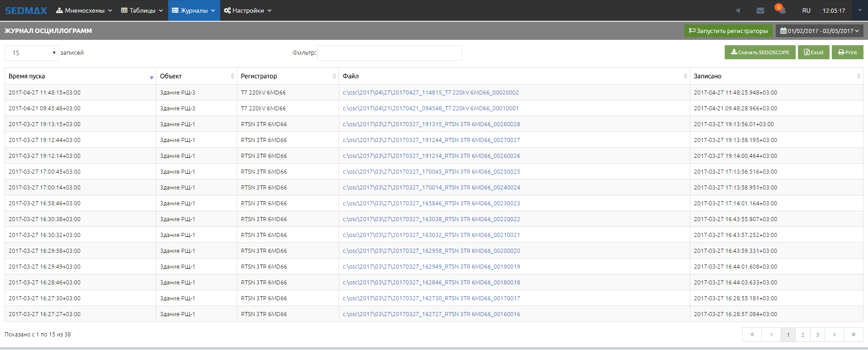Click the Запустить регистраторы button
The image size is (868, 350).
(x=728, y=31)
